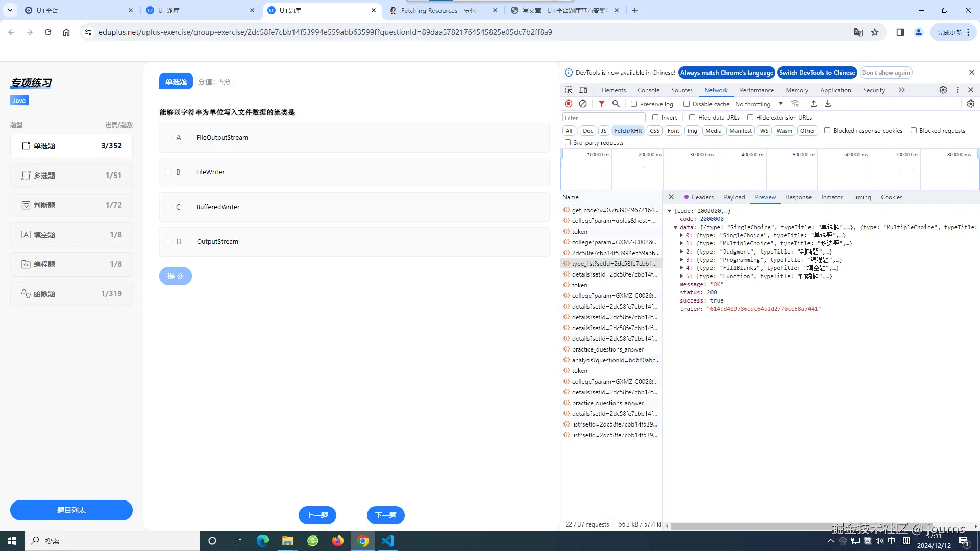Click the export HAR download icon
Image resolution: width=980 pixels, height=551 pixels.
(828, 104)
